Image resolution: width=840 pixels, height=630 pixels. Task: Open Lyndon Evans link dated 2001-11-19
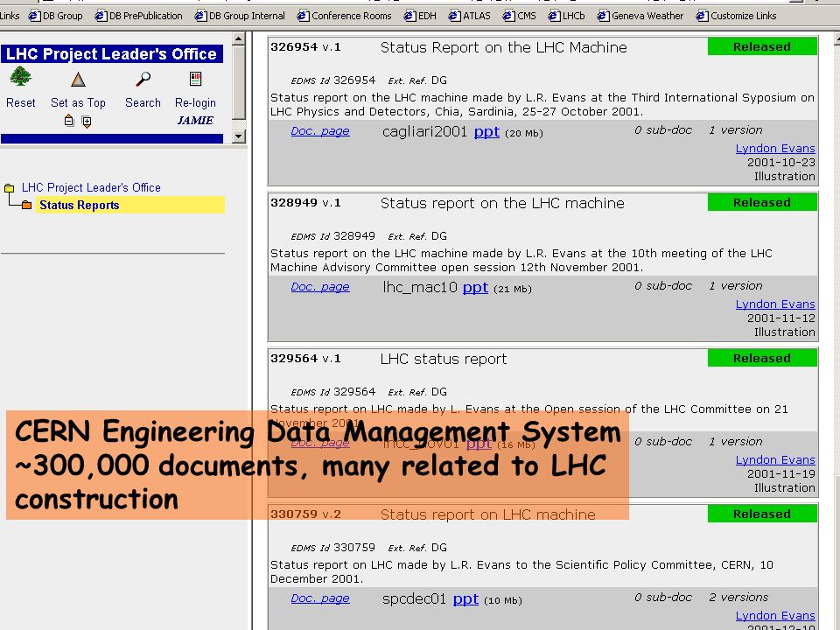775,460
